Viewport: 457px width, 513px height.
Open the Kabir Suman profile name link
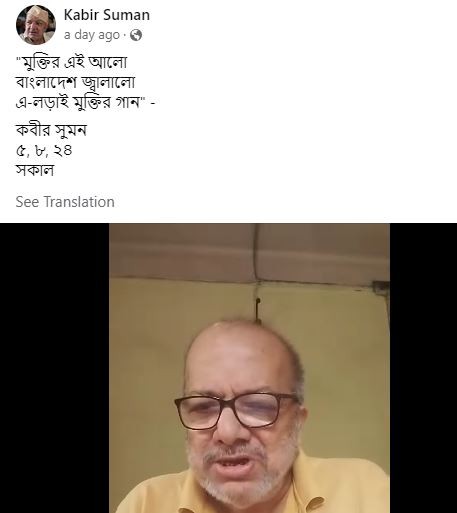[107, 15]
